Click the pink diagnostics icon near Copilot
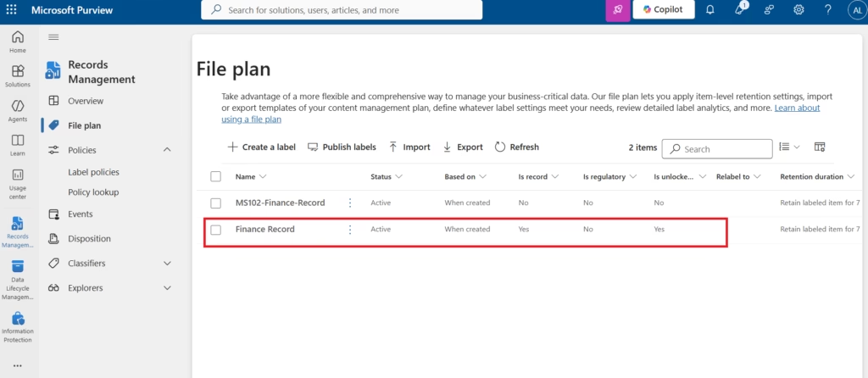 point(618,9)
